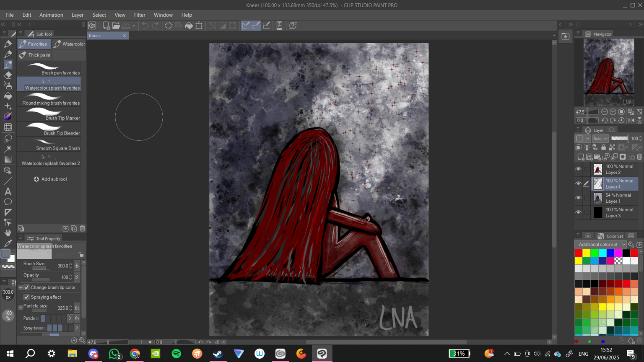The image size is (644, 362).
Task: Hide Layer 1 with its eye icon
Action: point(579,198)
